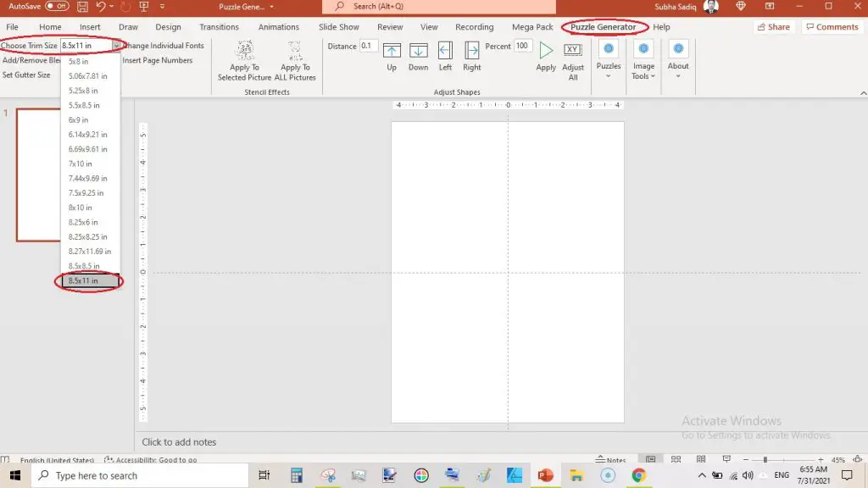
Task: Open Task View on taskbar
Action: [264, 475]
